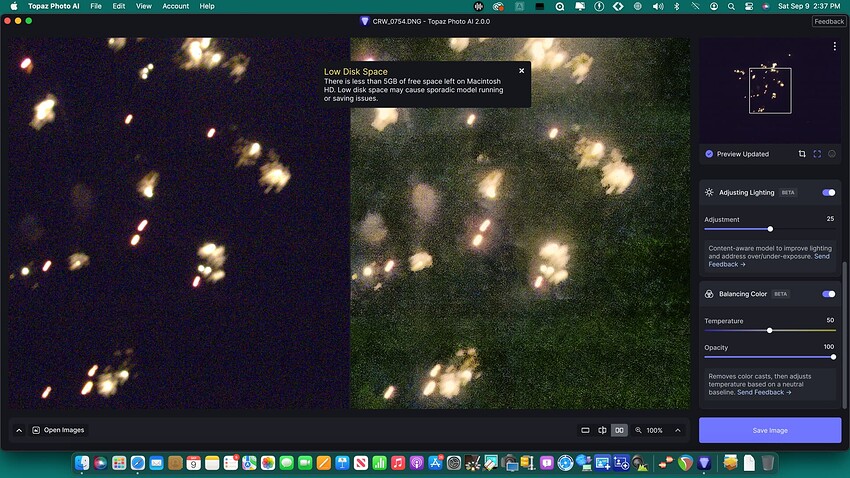Viewport: 850px width, 478px height.
Task: Click Send Feedback link under Balancing Color
Action: pos(764,392)
